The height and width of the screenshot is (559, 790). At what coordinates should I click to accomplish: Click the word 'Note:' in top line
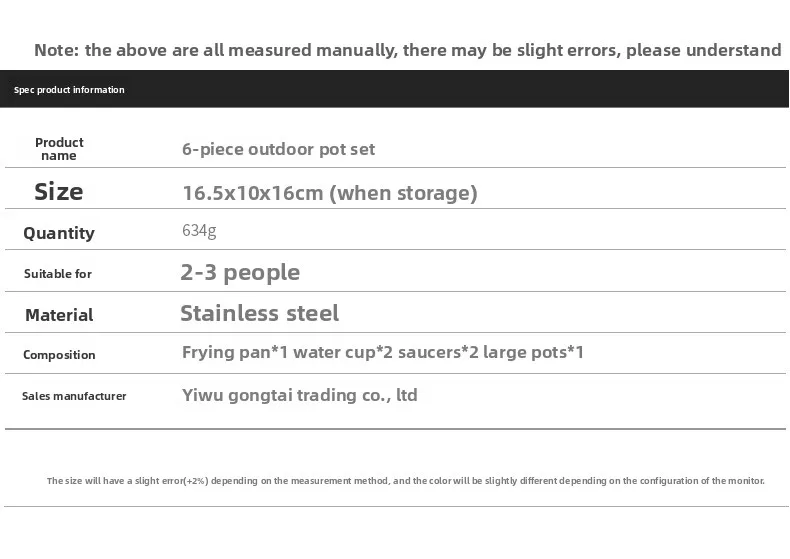(57, 50)
